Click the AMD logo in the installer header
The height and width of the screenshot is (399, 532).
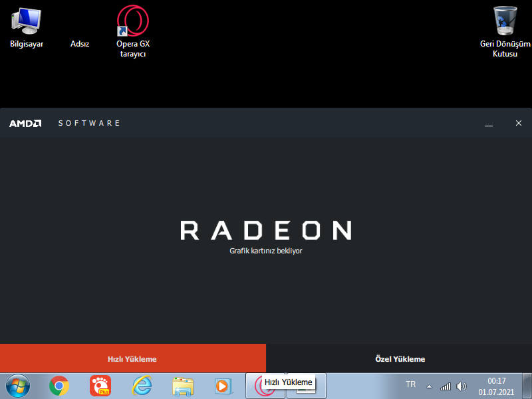(x=25, y=123)
